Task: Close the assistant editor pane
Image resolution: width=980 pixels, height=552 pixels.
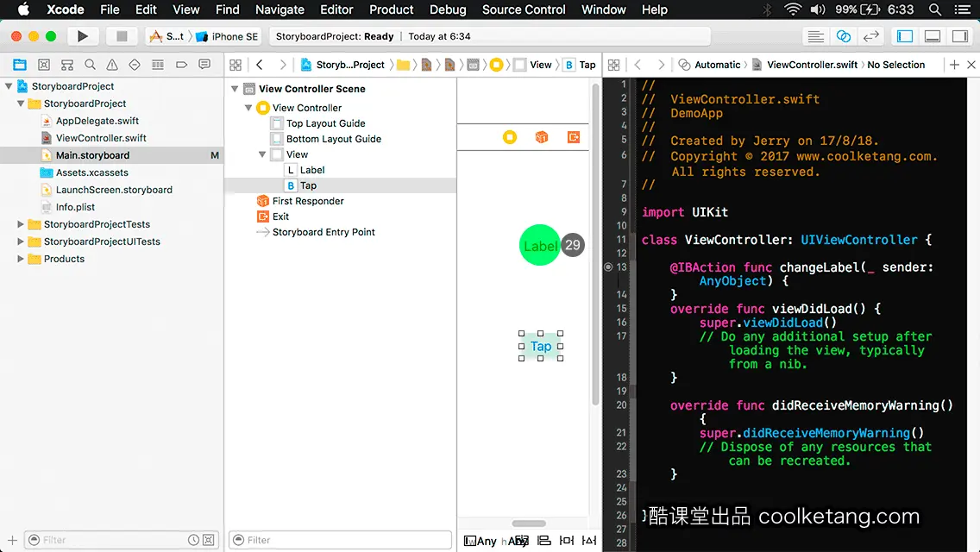Action: coord(971,65)
